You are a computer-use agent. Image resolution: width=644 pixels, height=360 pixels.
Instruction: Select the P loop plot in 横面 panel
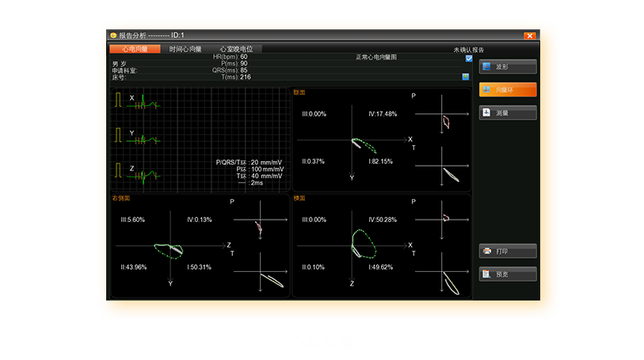[x=442, y=220]
